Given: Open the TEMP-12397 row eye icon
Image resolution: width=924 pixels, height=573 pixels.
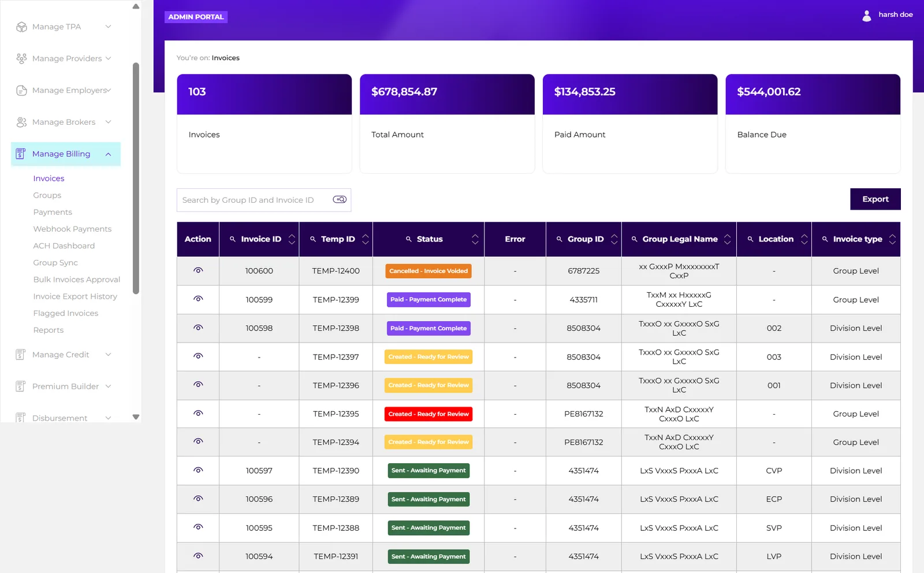Looking at the screenshot, I should coord(198,356).
